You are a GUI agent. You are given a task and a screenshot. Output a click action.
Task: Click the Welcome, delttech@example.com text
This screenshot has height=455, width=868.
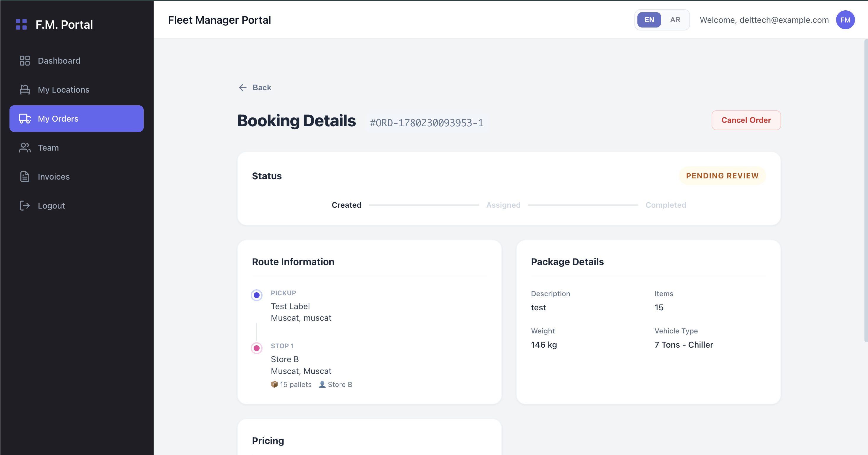pos(764,20)
